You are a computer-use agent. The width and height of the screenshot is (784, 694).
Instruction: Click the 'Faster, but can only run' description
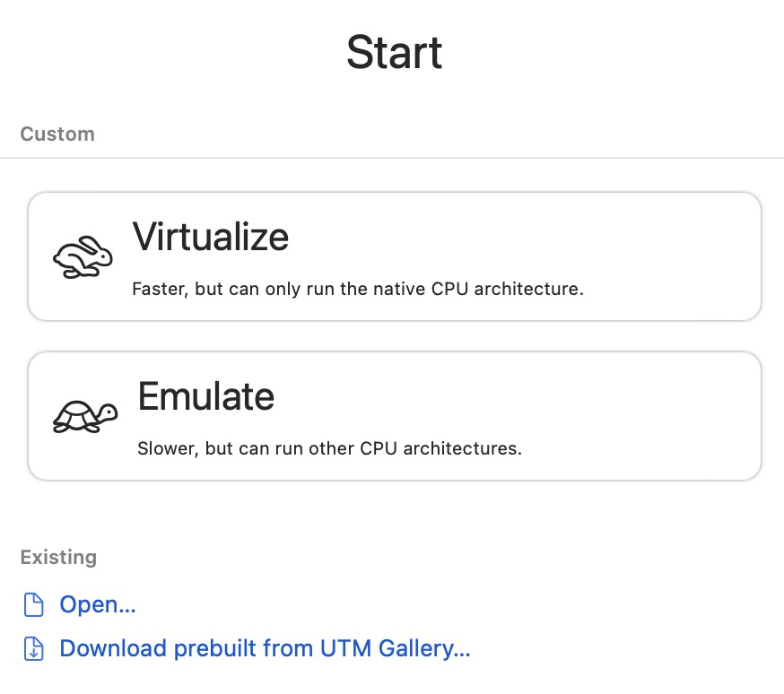[x=358, y=289]
